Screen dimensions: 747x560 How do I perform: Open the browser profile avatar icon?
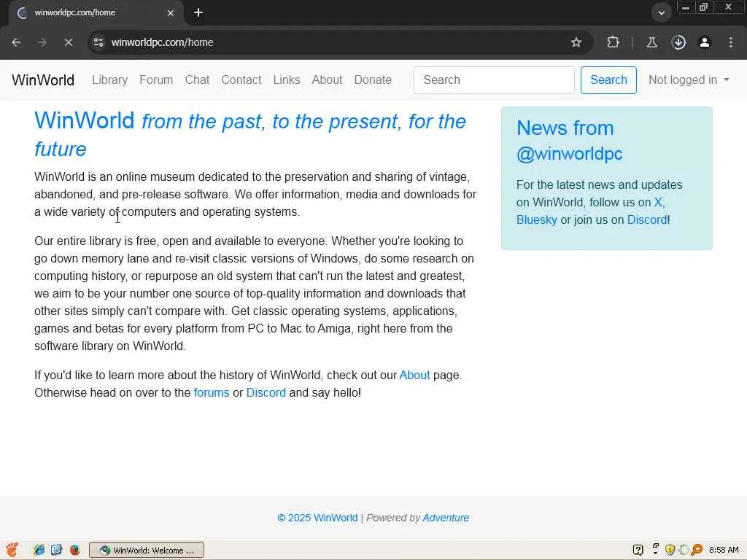705,42
